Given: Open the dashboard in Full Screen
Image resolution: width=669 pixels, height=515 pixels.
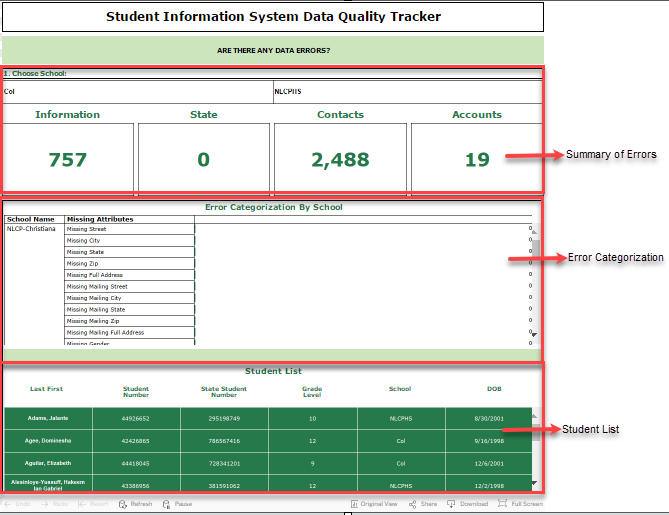Looking at the screenshot, I should tap(521, 504).
